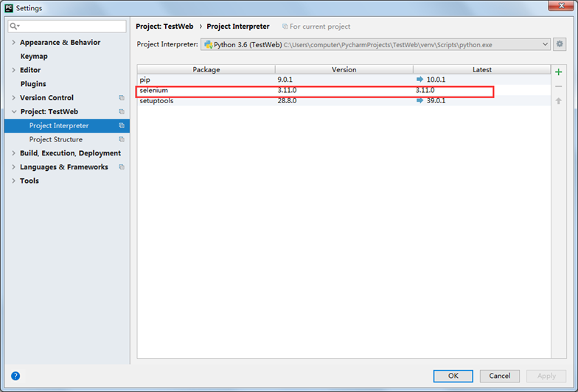Click the upgrade package arrow icon
The image size is (578, 392).
click(x=559, y=101)
